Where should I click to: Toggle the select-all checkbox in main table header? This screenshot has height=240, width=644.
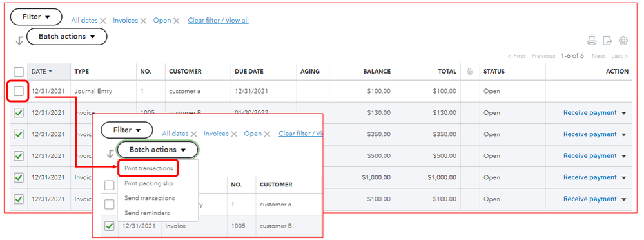[19, 72]
